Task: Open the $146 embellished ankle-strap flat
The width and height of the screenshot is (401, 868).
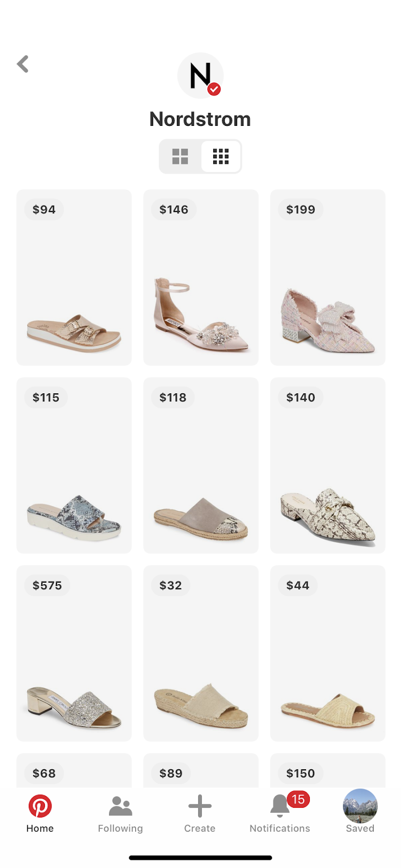Action: click(201, 277)
